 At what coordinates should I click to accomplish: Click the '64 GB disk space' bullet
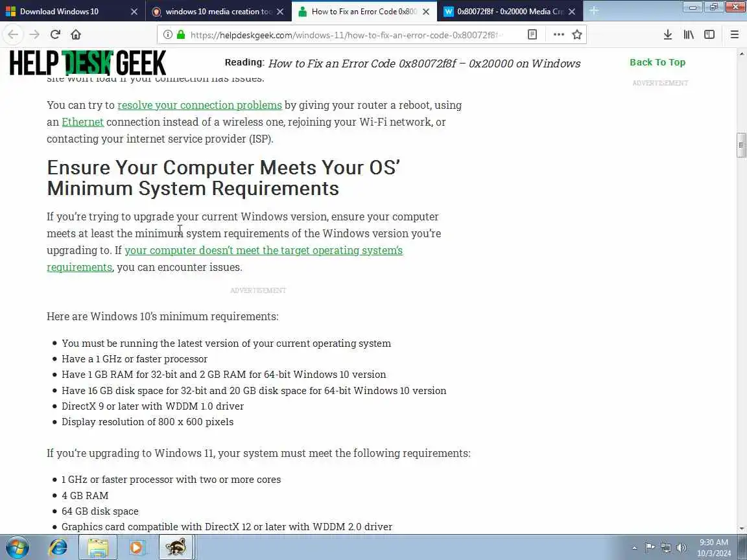pyautogui.click(x=100, y=511)
